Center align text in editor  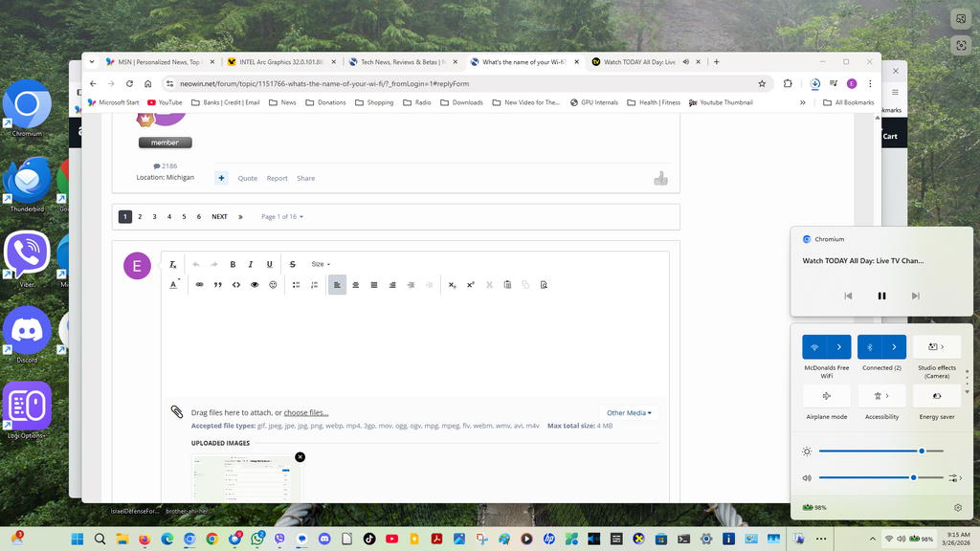point(356,285)
